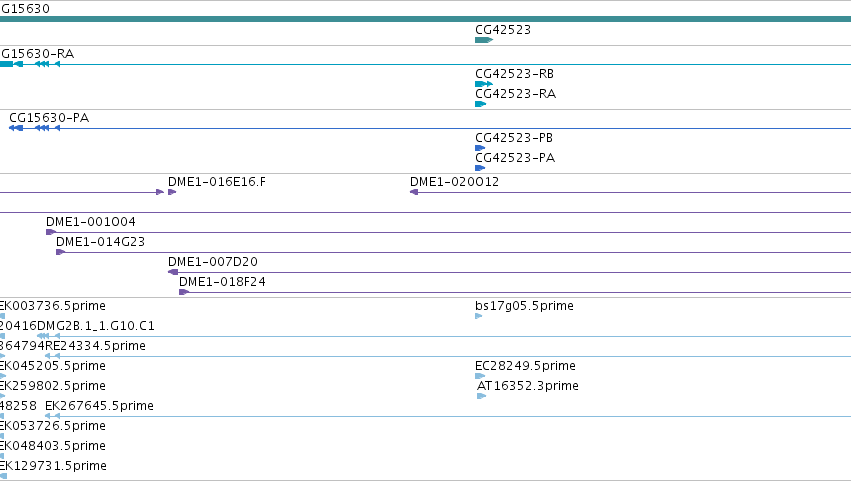Select the DME1-001O04 arrow glyph

51,232
